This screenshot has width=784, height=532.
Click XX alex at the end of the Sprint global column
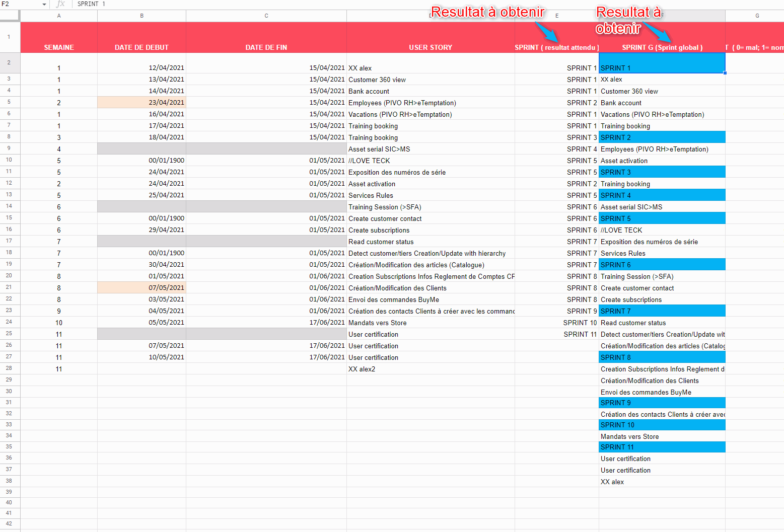(x=662, y=481)
